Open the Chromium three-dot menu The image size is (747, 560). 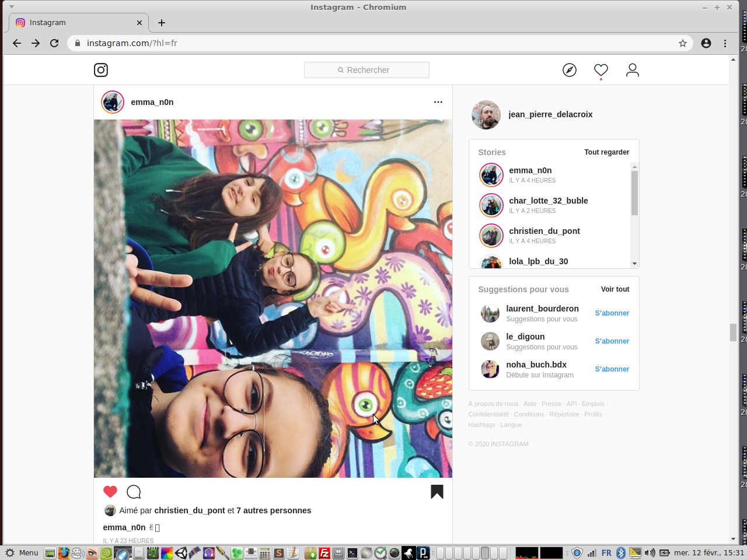click(725, 43)
